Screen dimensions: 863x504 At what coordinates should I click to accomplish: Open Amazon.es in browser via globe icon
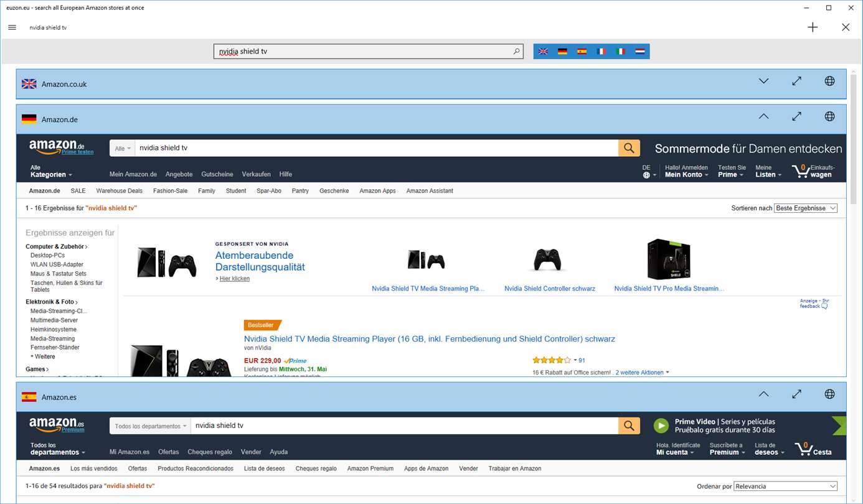pyautogui.click(x=829, y=394)
